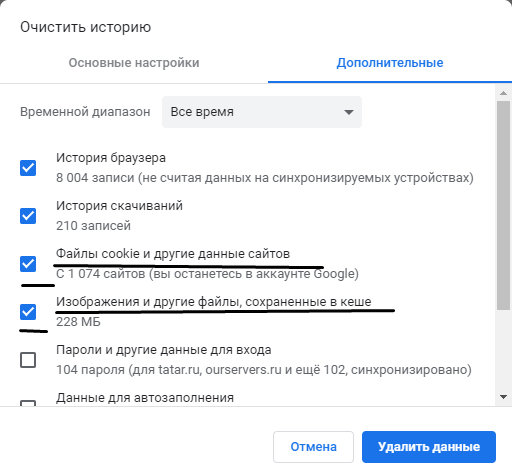The height and width of the screenshot is (465, 512).
Task: Select the Дополнительные tab
Action: [x=390, y=63]
